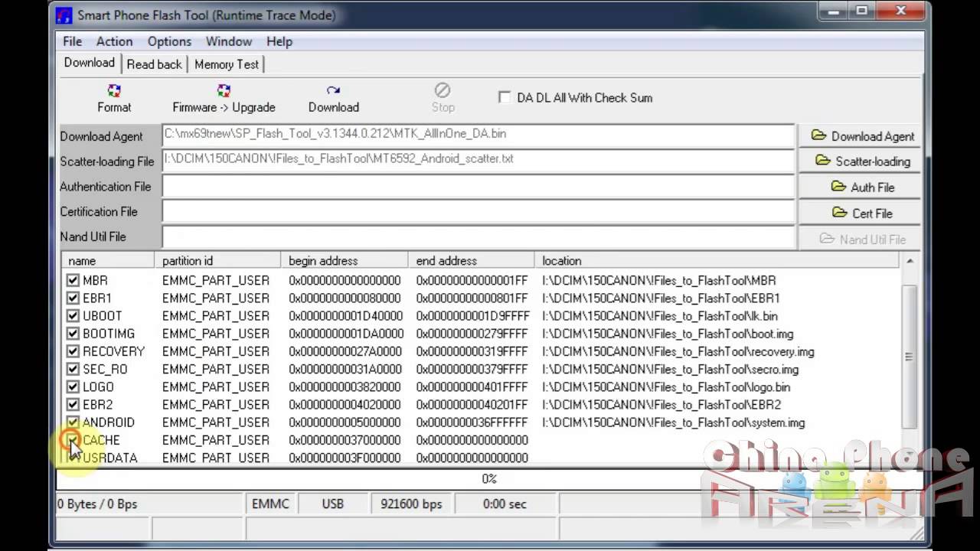This screenshot has width=980, height=551.
Task: Click the USB status bar entry
Action: click(x=333, y=504)
